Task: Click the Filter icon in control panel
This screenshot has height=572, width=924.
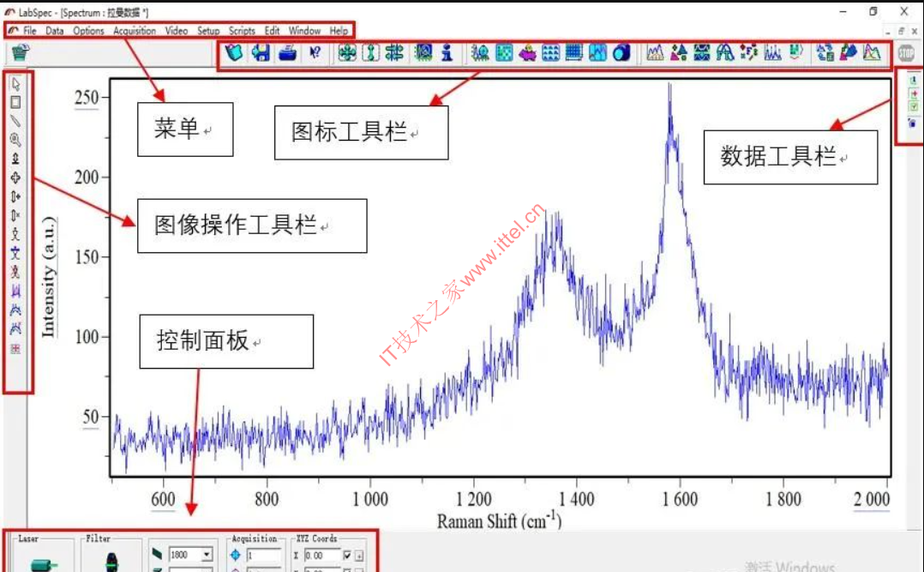Action: point(110,563)
